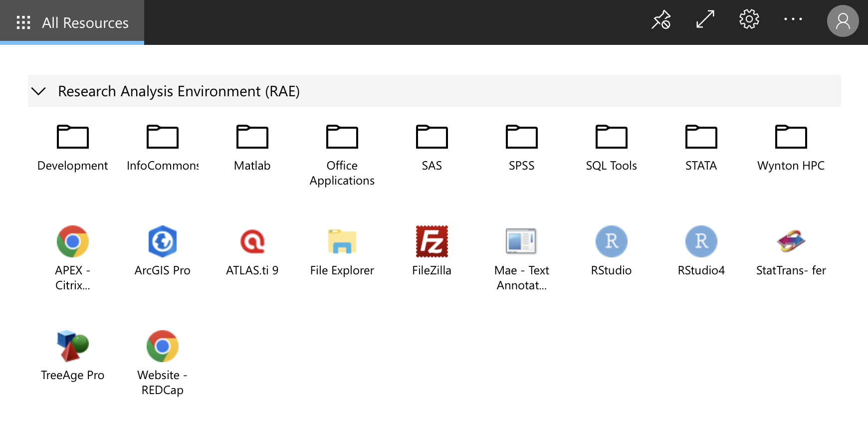868x424 pixels.
Task: Open the SAS folder
Action: point(432,147)
